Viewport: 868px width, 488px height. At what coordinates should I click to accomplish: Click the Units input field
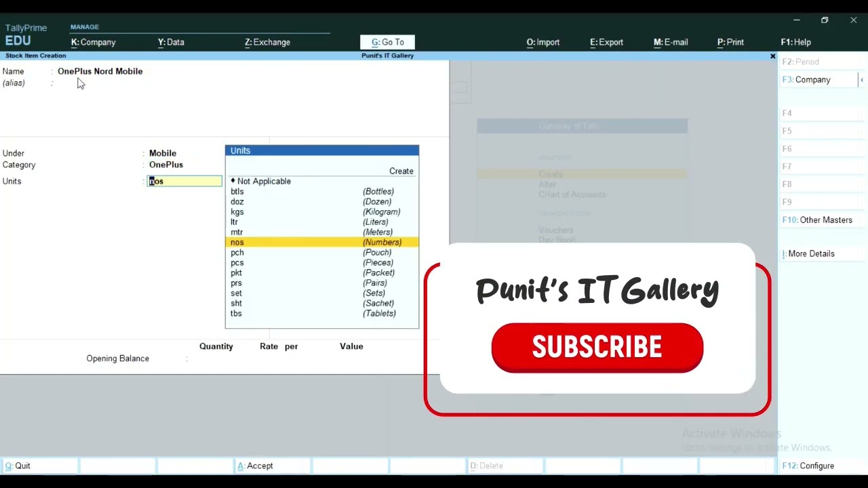(x=184, y=181)
